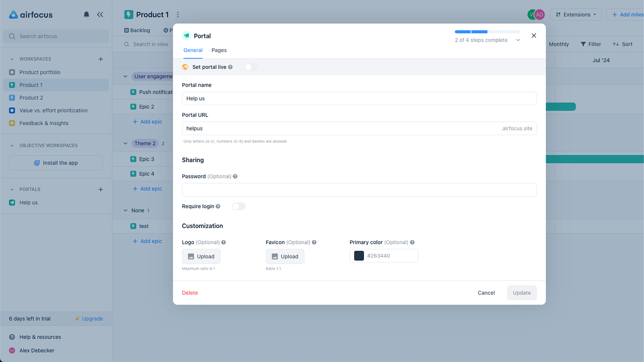Image resolution: width=644 pixels, height=362 pixels.
Task: Click the Product 1 header lightning icon
Action: [x=129, y=15]
